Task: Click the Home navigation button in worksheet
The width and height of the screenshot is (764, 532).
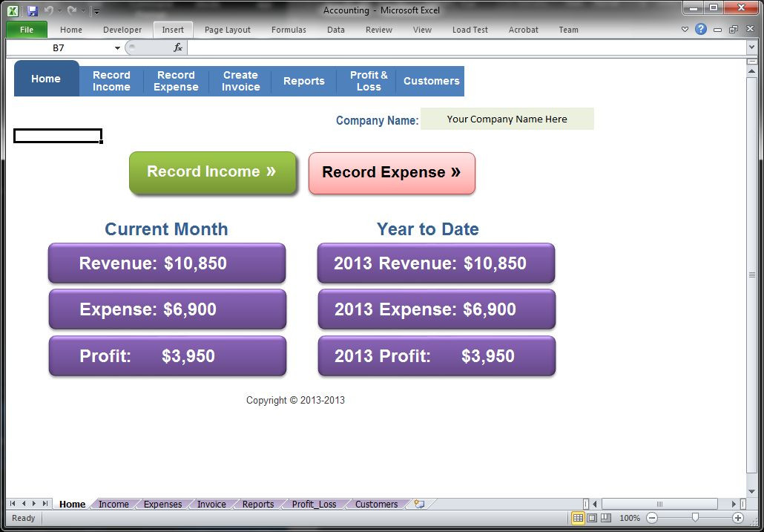Action: [46, 79]
